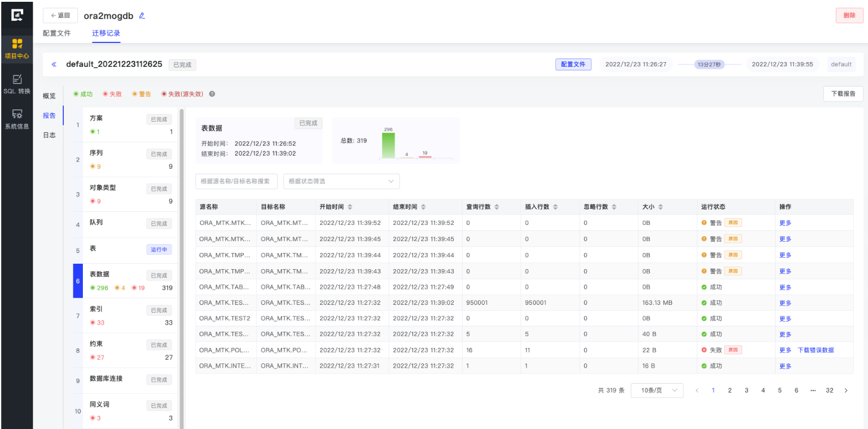Open the Project Center sidebar icon
Screen dimensions: 868x429
click(x=17, y=48)
